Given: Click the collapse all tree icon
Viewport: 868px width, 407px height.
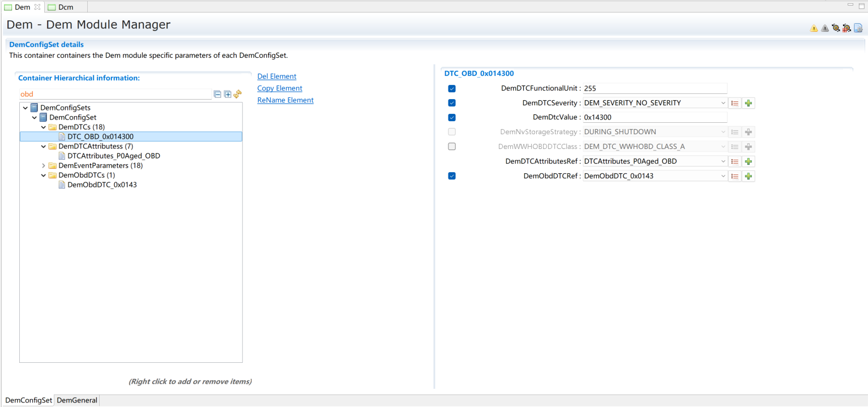Looking at the screenshot, I should pos(217,95).
